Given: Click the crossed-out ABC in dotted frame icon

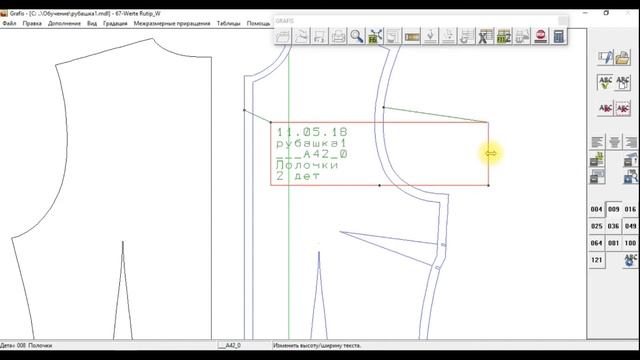Looking at the screenshot, I should 622,109.
